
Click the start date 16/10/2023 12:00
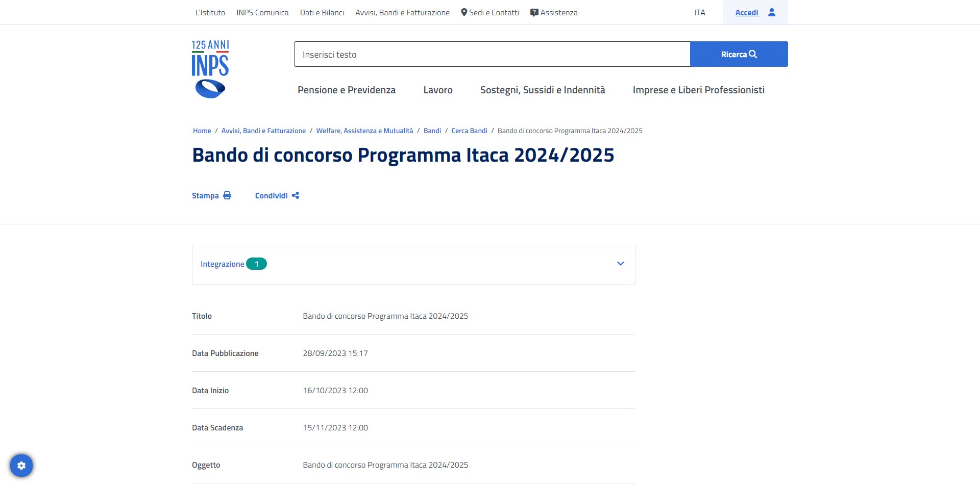point(335,391)
